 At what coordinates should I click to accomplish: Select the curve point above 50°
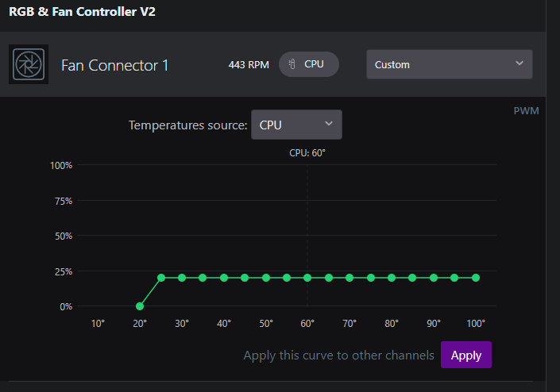click(x=266, y=278)
